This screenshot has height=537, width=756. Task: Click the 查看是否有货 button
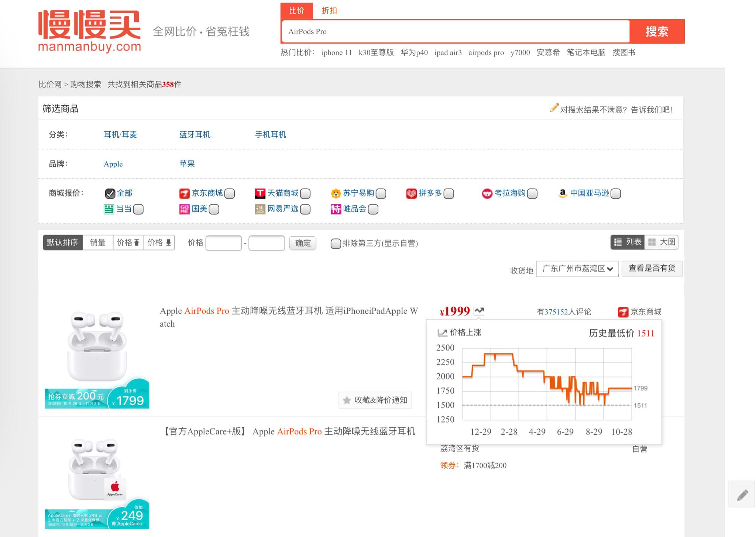pos(652,268)
